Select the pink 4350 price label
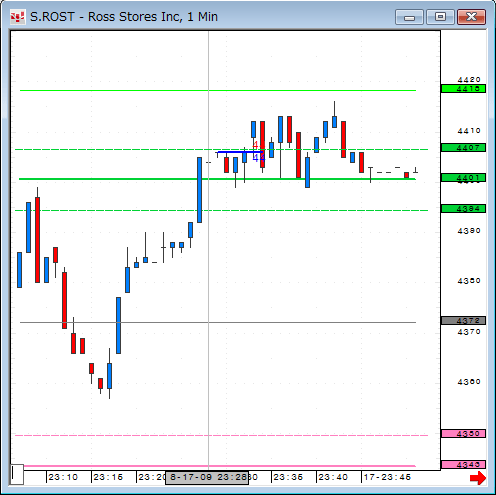496x495 pixels. 463,434
